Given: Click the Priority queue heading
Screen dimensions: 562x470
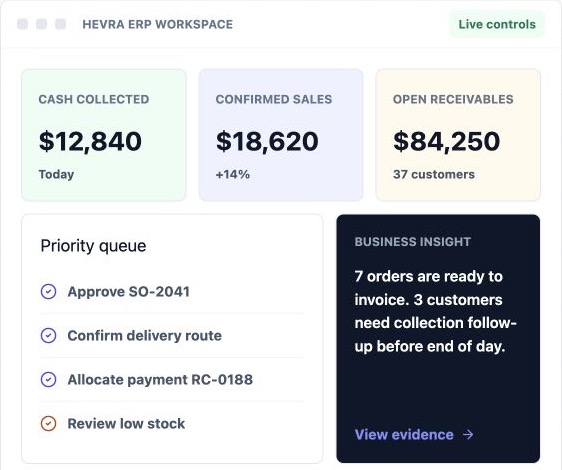Looking at the screenshot, I should pyautogui.click(x=93, y=246).
